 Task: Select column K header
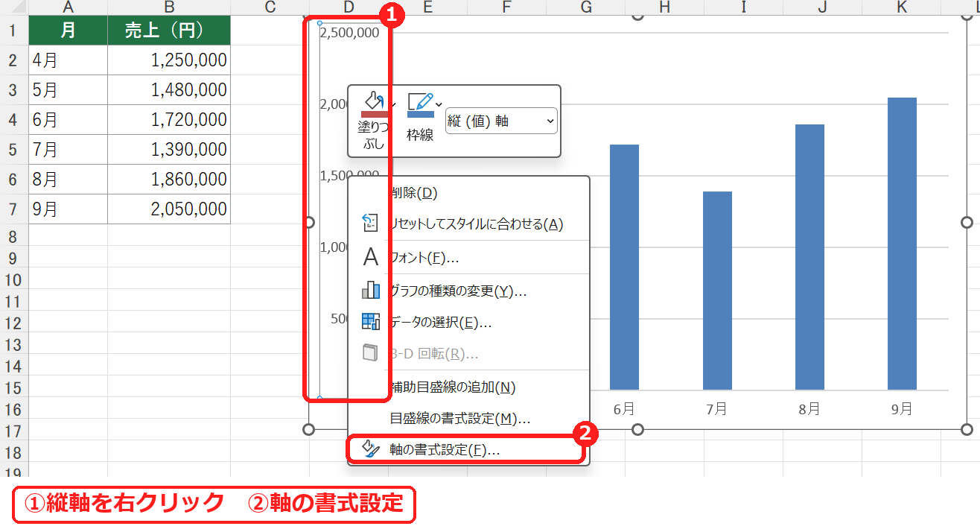[x=901, y=7]
